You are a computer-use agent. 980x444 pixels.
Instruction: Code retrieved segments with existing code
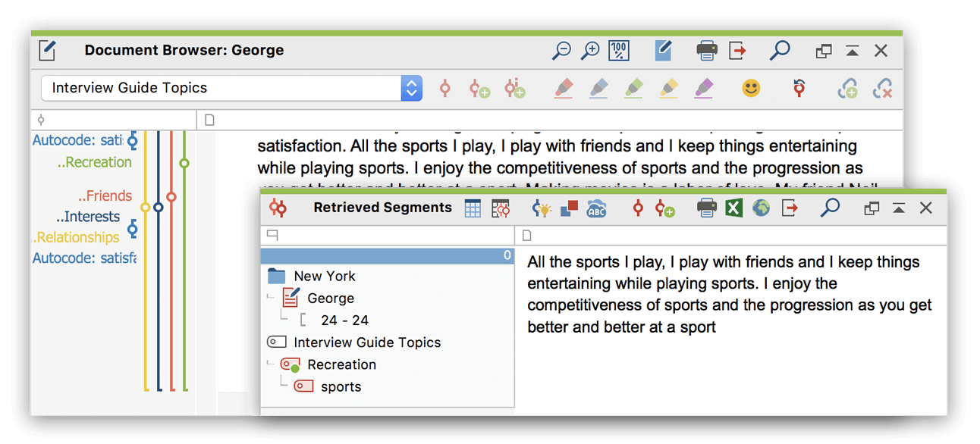click(x=638, y=208)
